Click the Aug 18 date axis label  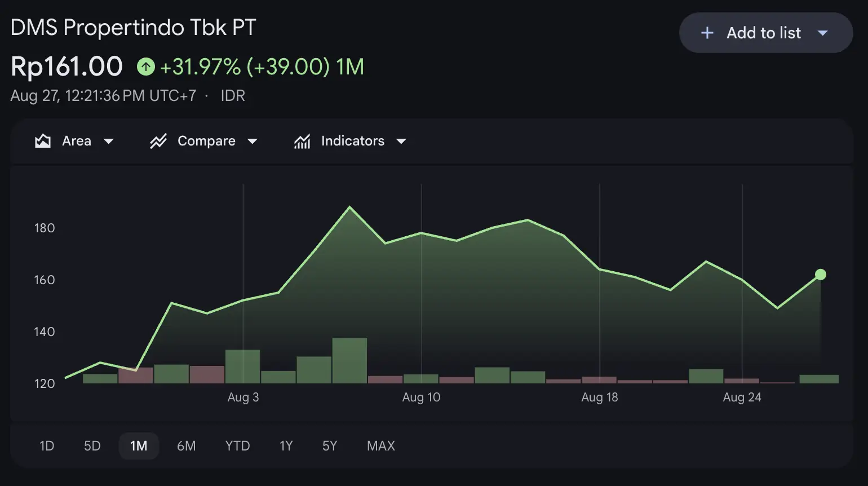tap(600, 397)
